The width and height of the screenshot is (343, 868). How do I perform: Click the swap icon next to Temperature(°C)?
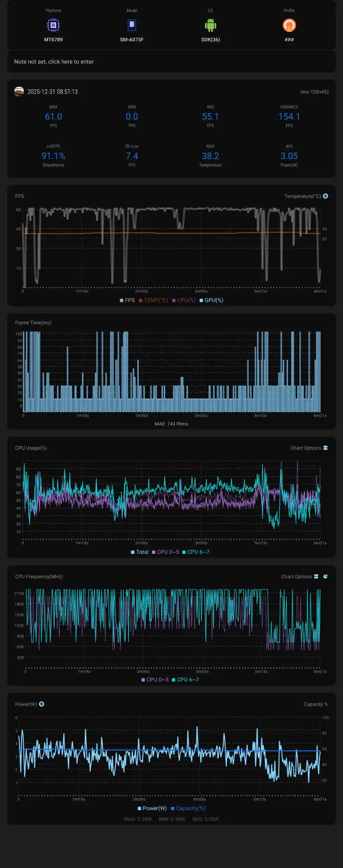(x=326, y=196)
